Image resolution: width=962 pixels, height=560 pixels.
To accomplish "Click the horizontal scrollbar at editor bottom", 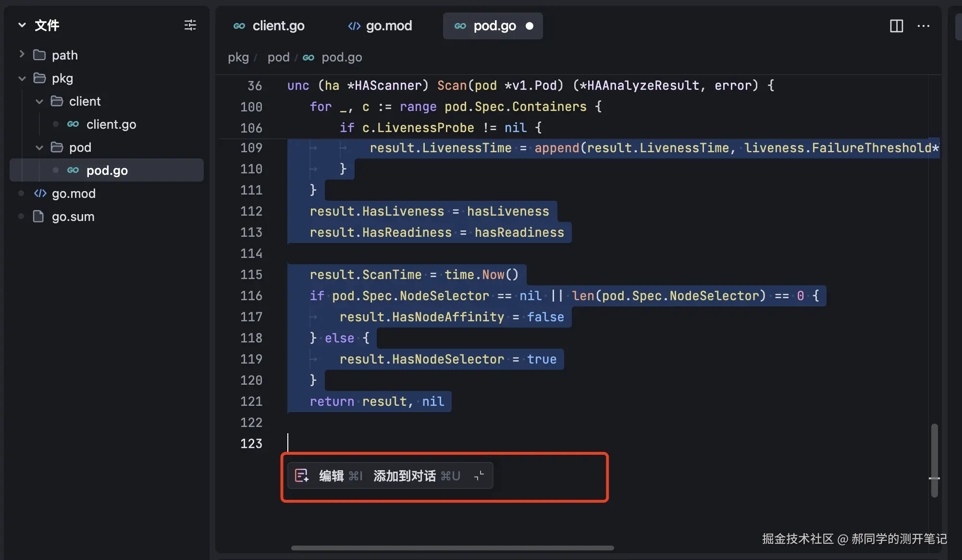I will click(x=452, y=548).
